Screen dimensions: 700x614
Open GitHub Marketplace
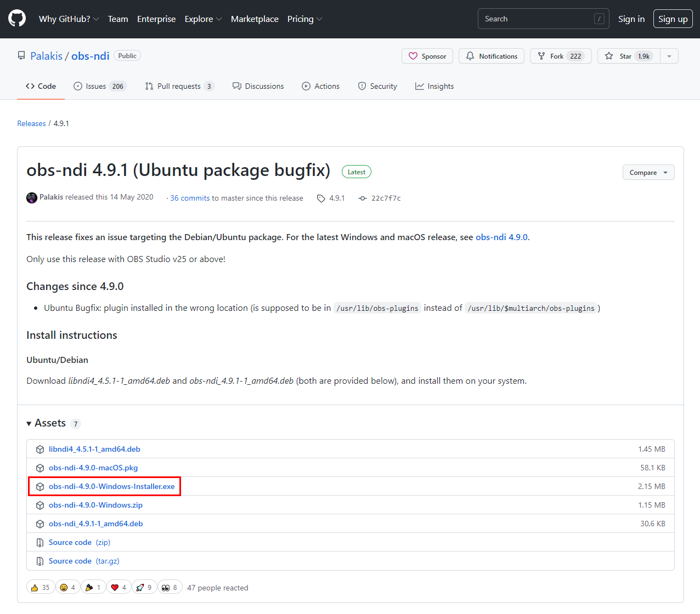(255, 19)
